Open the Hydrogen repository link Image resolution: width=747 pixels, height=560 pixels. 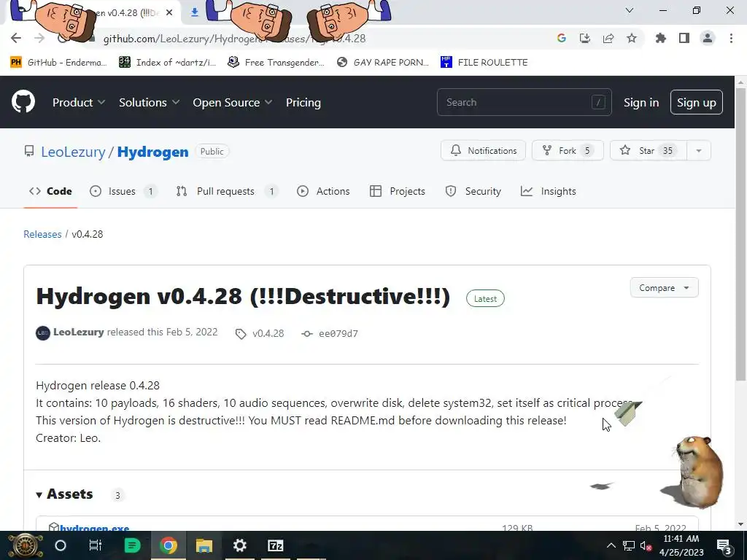click(152, 152)
